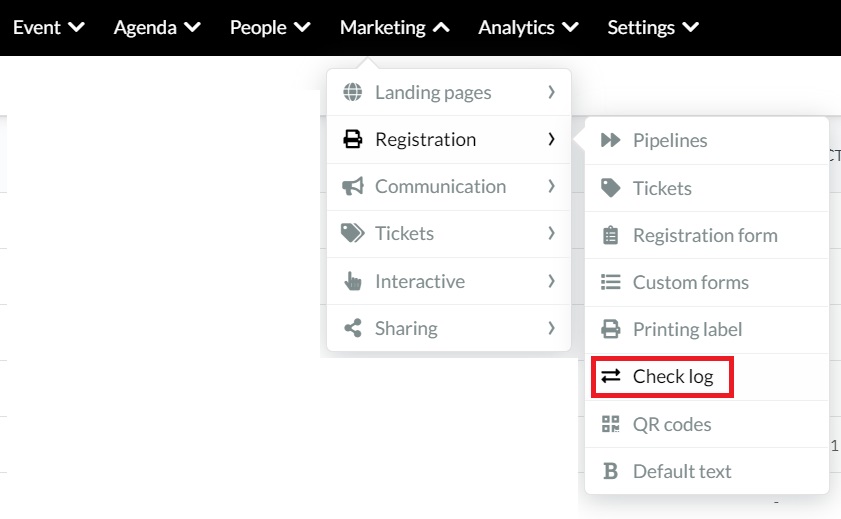This screenshot has height=519, width=841.
Task: Collapse the Marketing menu in top bar
Action: pos(395,27)
